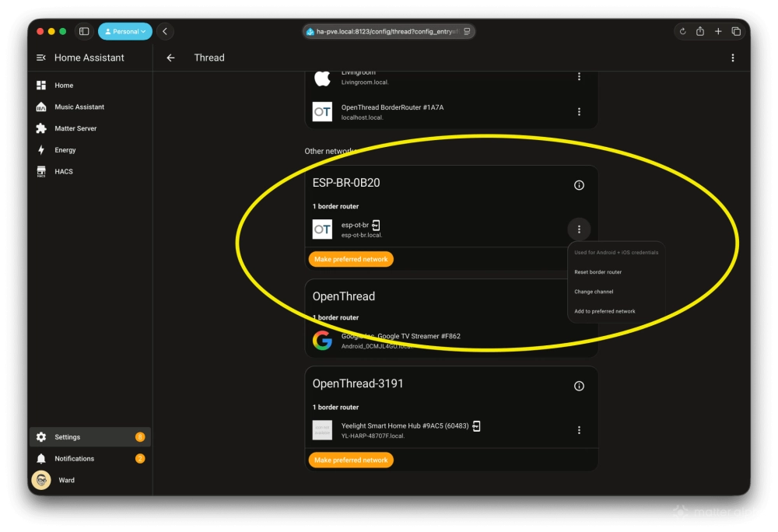Image resolution: width=778 pixels, height=532 pixels.
Task: Open a new browser tab
Action: pyautogui.click(x=718, y=31)
